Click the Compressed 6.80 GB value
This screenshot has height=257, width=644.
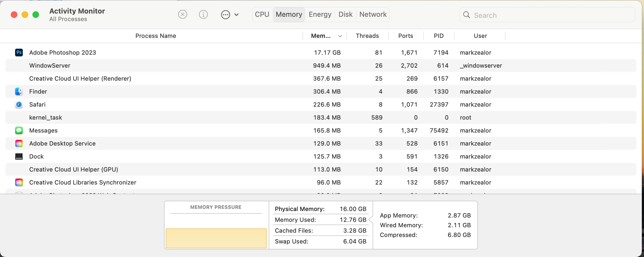(x=459, y=235)
